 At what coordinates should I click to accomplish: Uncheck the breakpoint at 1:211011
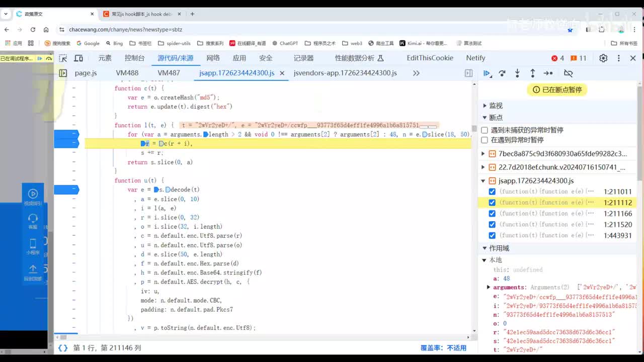(x=492, y=192)
